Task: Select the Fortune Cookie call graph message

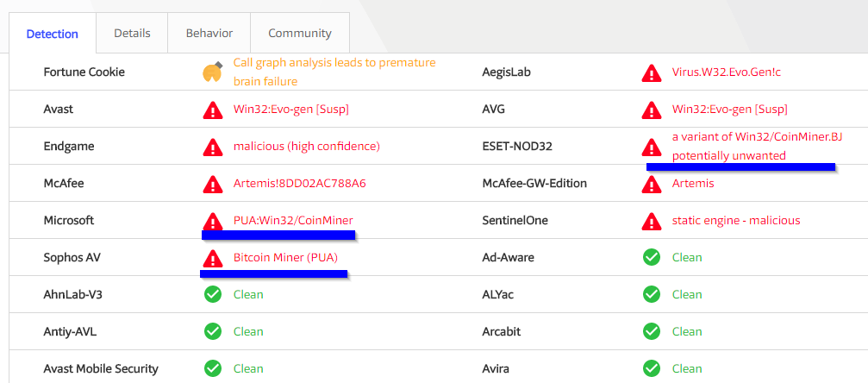Action: coord(334,72)
